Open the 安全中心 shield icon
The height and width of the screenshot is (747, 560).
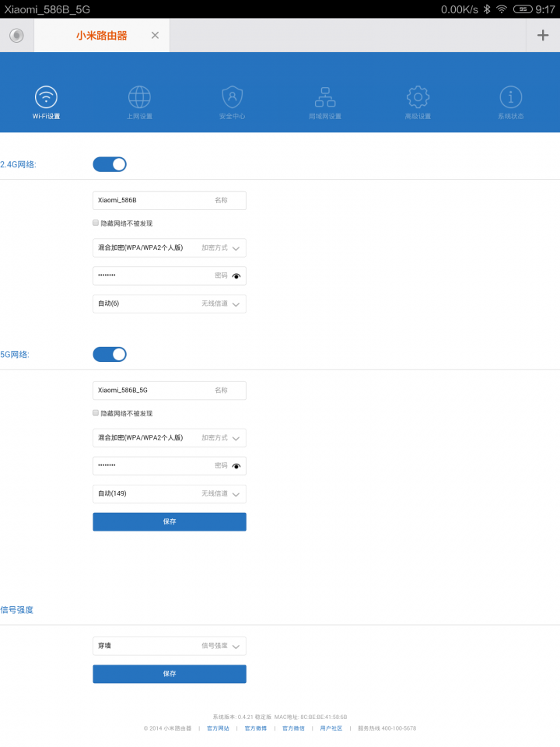click(233, 97)
